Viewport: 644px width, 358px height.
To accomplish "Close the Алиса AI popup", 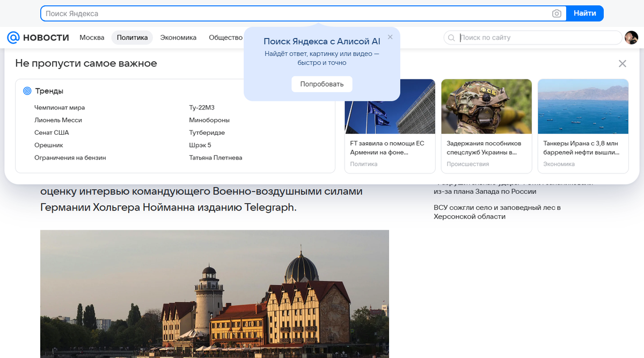I will coord(390,37).
